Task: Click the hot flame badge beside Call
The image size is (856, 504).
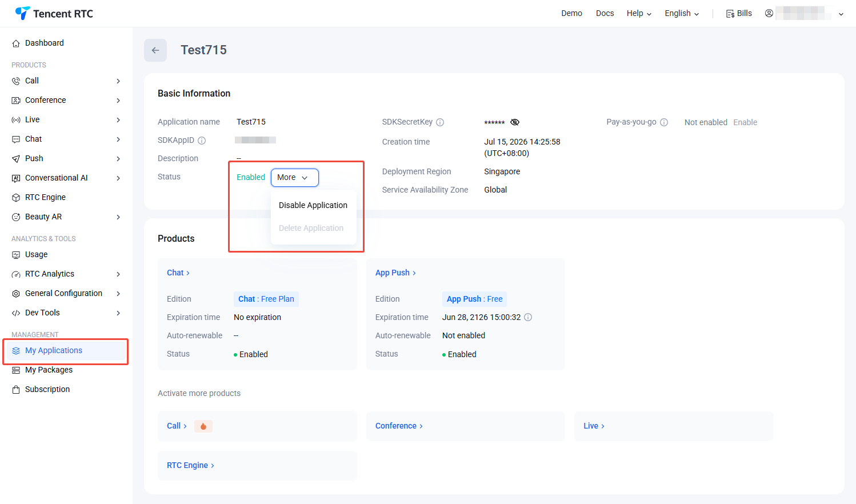Action: coord(203,426)
